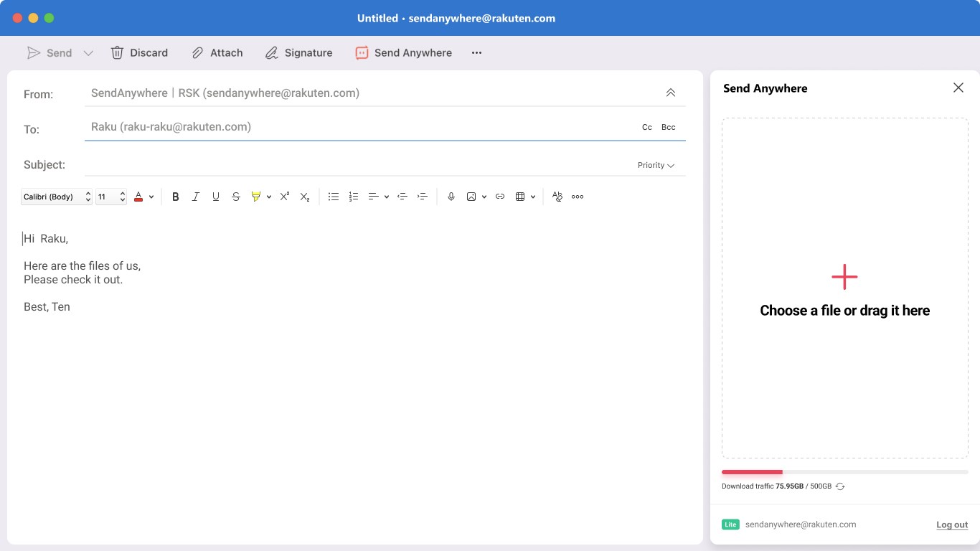Click the insert picture icon
The image size is (980, 551).
pyautogui.click(x=471, y=197)
